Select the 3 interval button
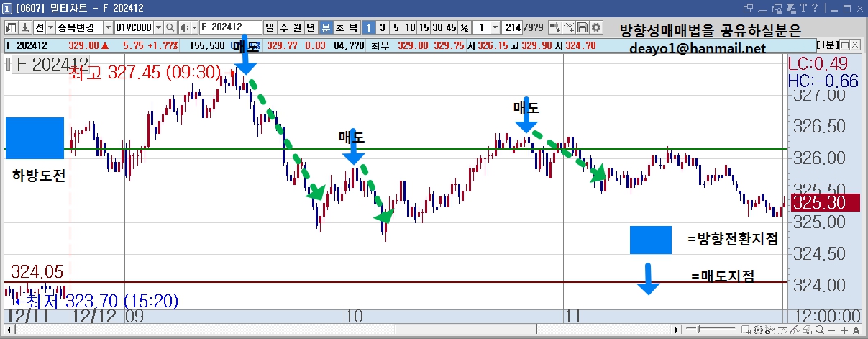 (x=382, y=27)
